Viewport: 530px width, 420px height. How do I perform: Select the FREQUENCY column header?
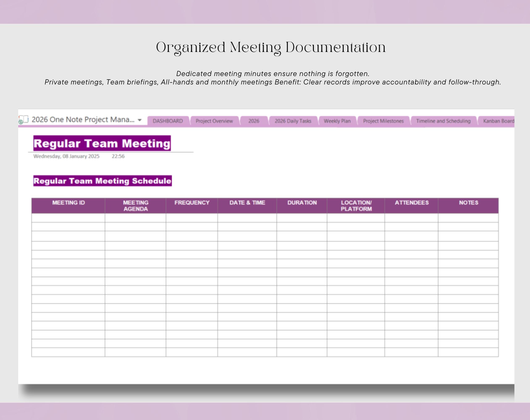click(192, 206)
